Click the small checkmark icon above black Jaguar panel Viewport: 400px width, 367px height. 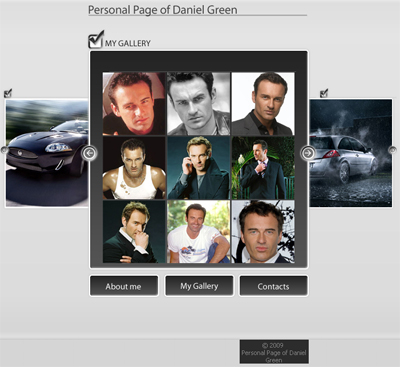(8, 93)
